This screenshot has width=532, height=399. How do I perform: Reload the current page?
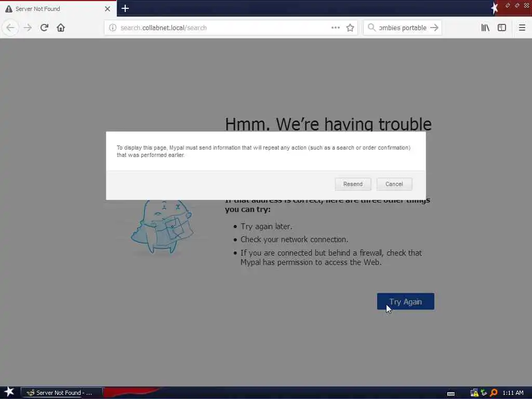click(x=44, y=28)
